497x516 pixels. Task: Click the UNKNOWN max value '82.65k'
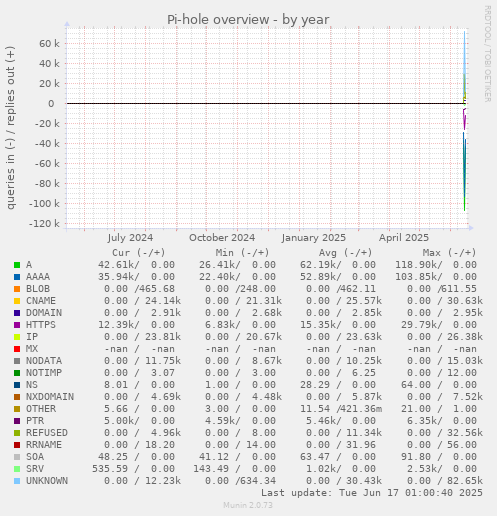pyautogui.click(x=465, y=481)
